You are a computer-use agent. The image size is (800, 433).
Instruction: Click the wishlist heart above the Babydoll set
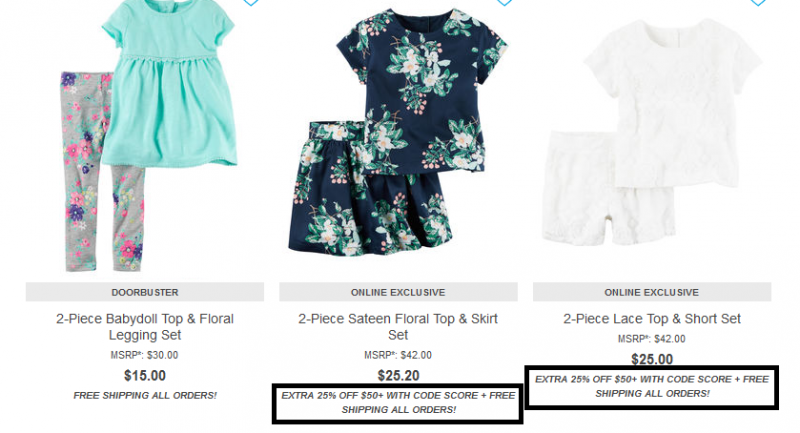point(251,2)
